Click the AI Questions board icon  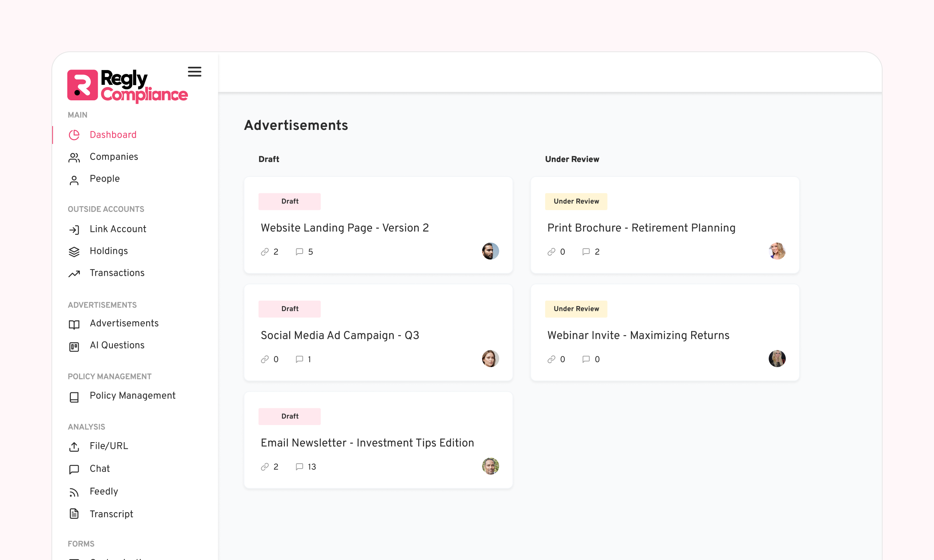click(x=74, y=346)
